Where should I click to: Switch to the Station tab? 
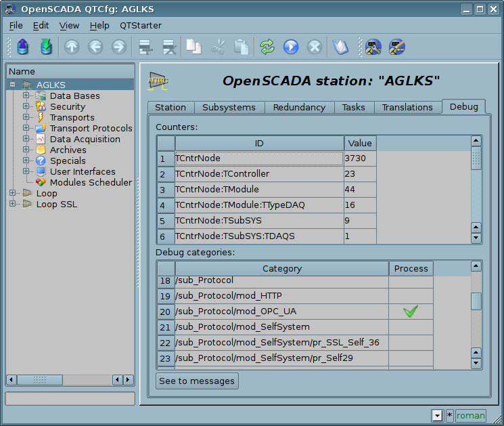(x=170, y=108)
